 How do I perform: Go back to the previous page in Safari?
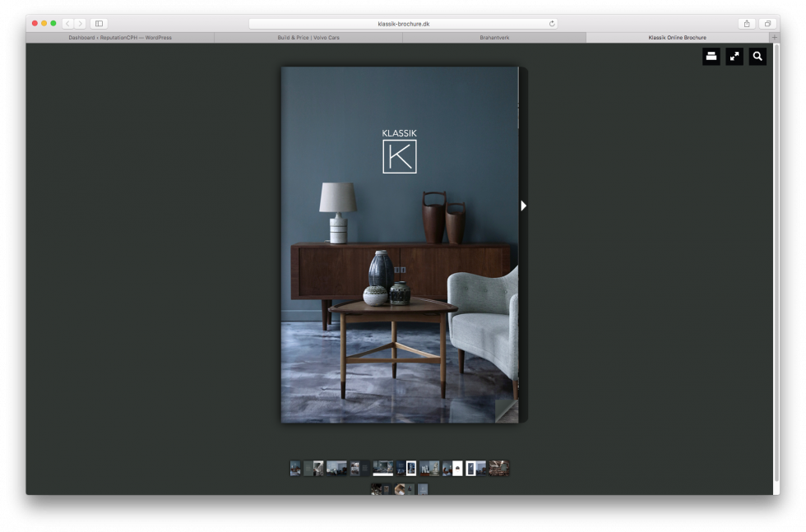pos(67,24)
